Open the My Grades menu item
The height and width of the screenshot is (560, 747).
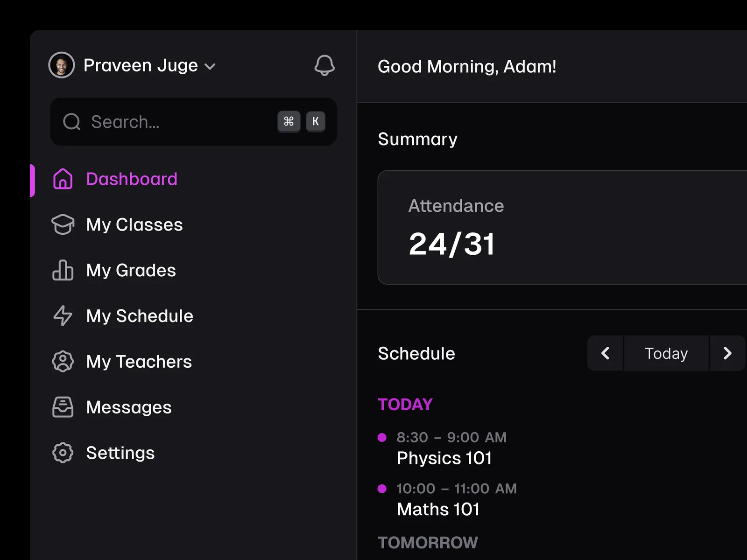(131, 270)
